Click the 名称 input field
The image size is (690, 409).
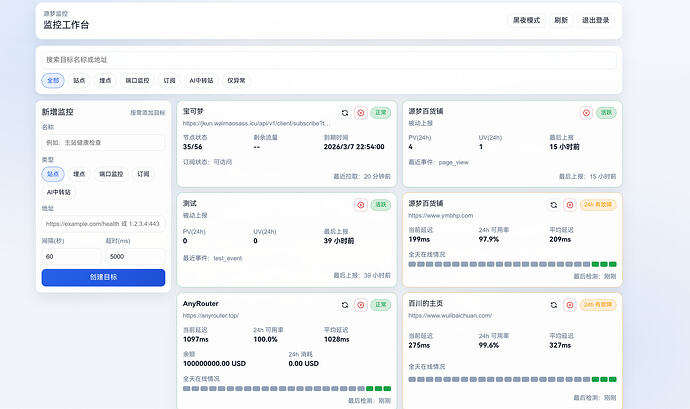click(103, 143)
